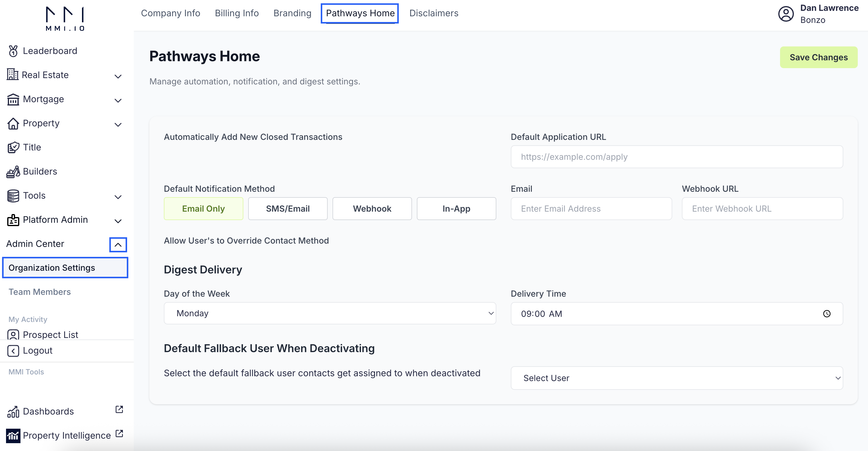This screenshot has width=868, height=451.
Task: Click the Real Estate building icon
Action: (x=12, y=74)
